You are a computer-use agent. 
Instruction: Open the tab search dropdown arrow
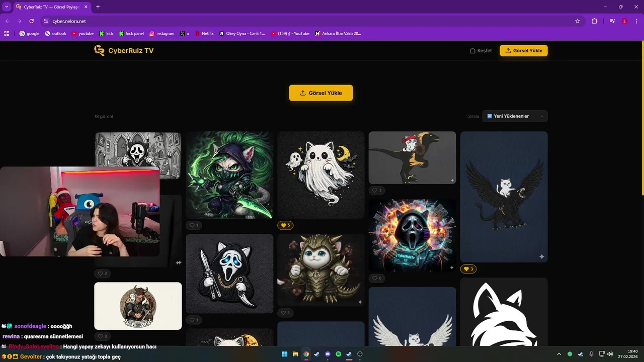point(7,7)
